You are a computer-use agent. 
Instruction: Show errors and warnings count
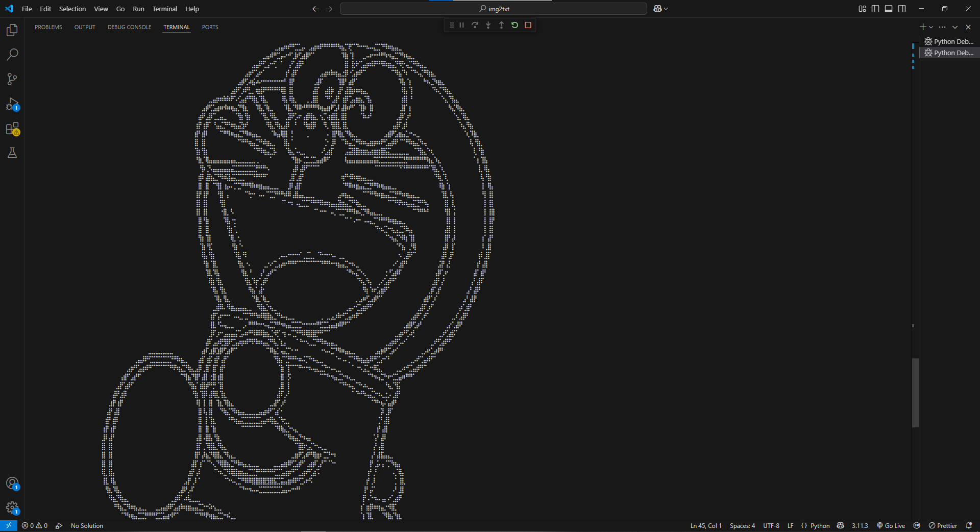pos(35,525)
